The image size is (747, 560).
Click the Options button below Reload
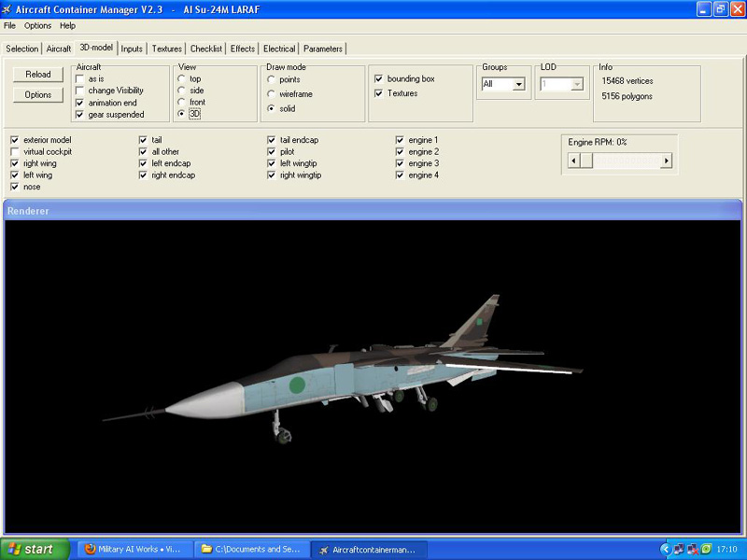point(38,94)
